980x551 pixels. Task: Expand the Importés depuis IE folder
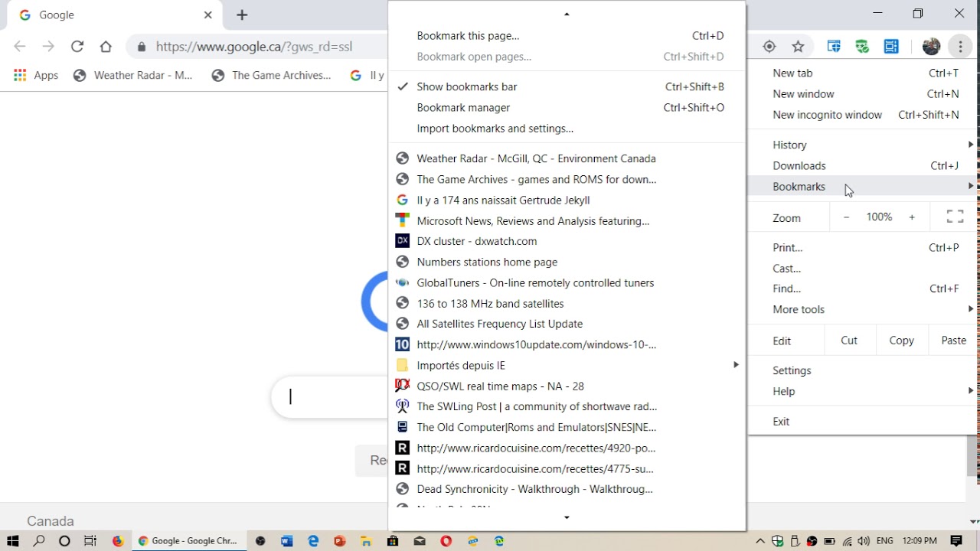pyautogui.click(x=567, y=365)
